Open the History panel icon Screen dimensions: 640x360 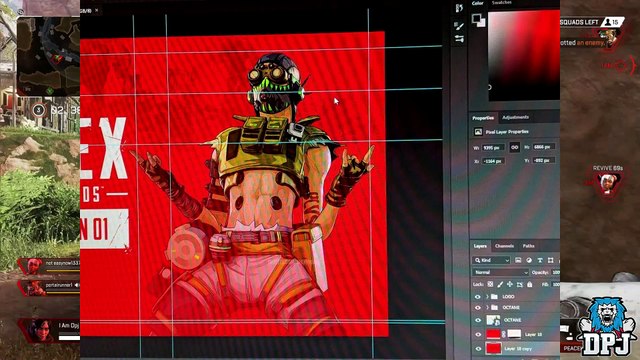pyautogui.click(x=459, y=8)
